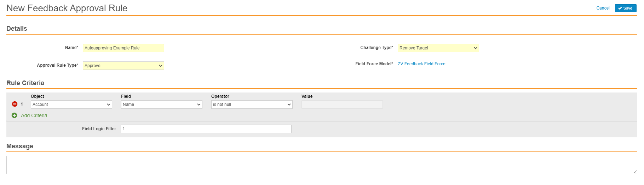Cancel creating the approval rule
Viewport: 644px width, 185px height.
(x=603, y=8)
